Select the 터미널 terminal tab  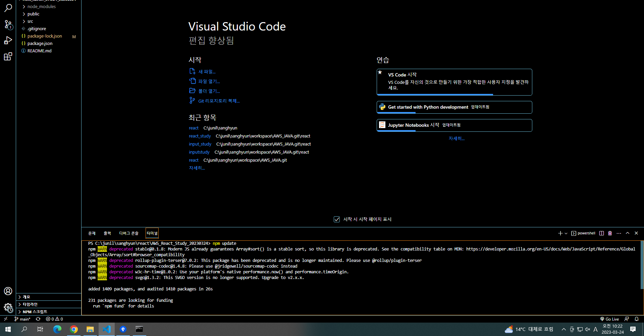[152, 233]
